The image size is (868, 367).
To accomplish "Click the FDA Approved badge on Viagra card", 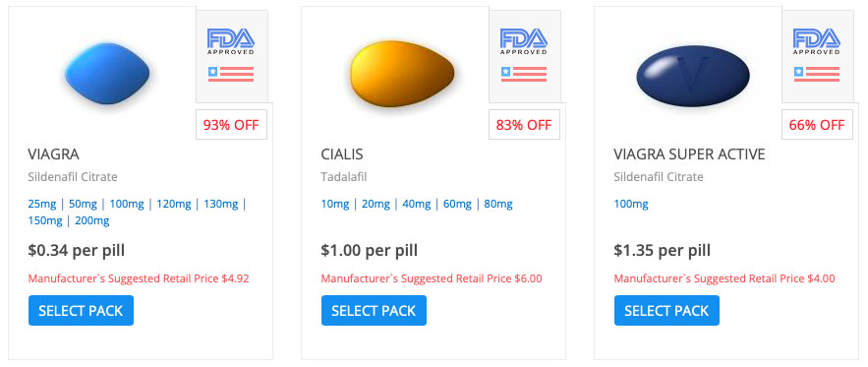I will point(231,41).
